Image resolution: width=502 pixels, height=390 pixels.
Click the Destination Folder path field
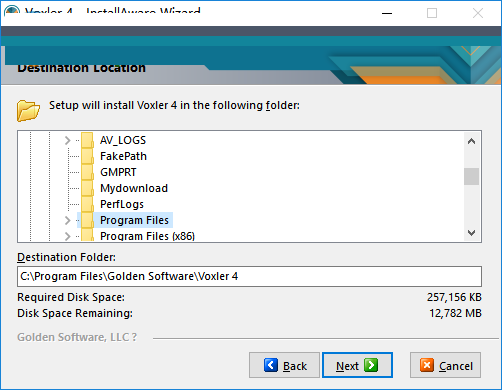[249, 276]
